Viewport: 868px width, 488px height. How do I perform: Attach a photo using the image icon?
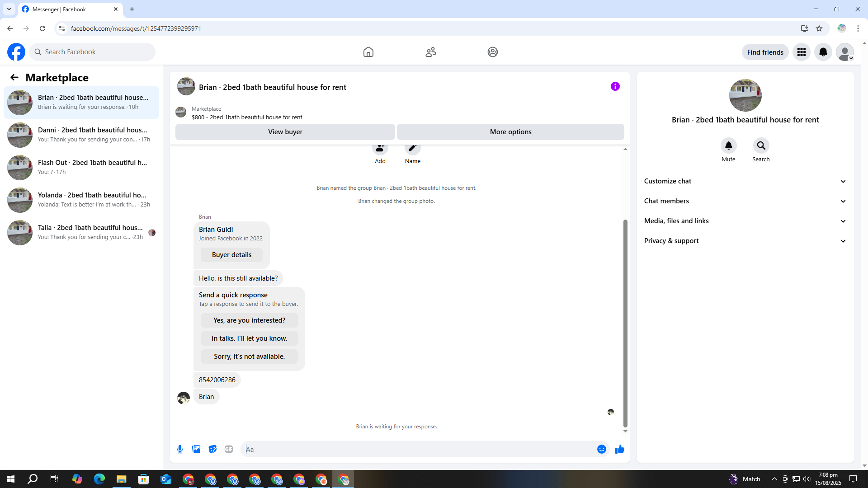click(196, 449)
